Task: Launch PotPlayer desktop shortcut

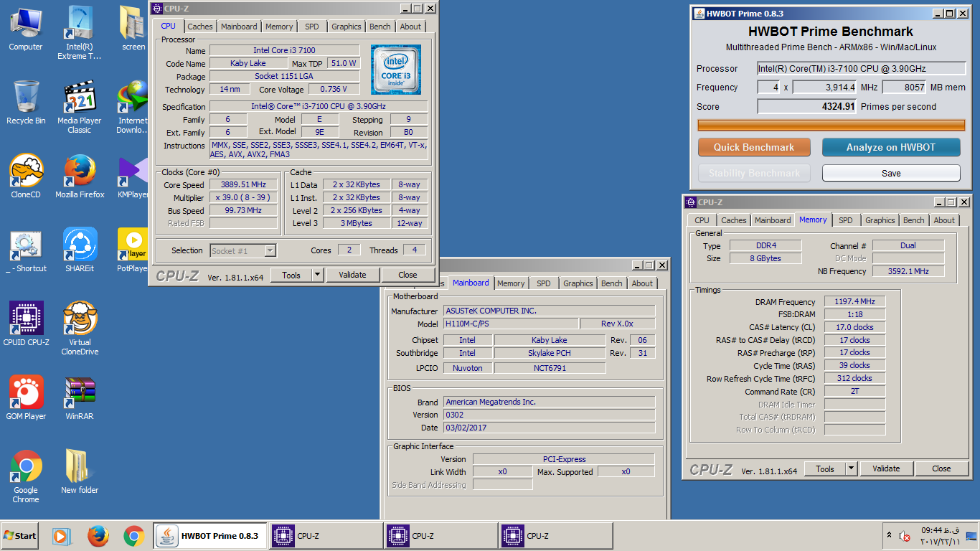Action: coord(133,250)
